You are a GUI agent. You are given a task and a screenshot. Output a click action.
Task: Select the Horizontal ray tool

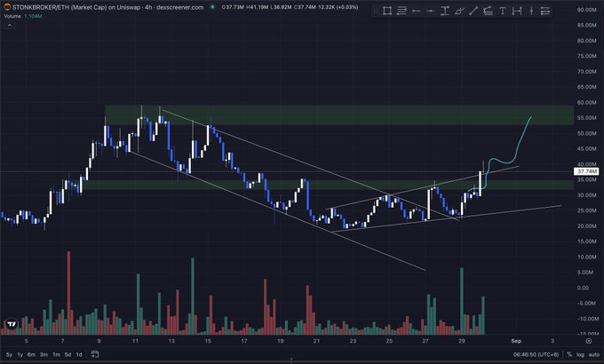pos(416,11)
